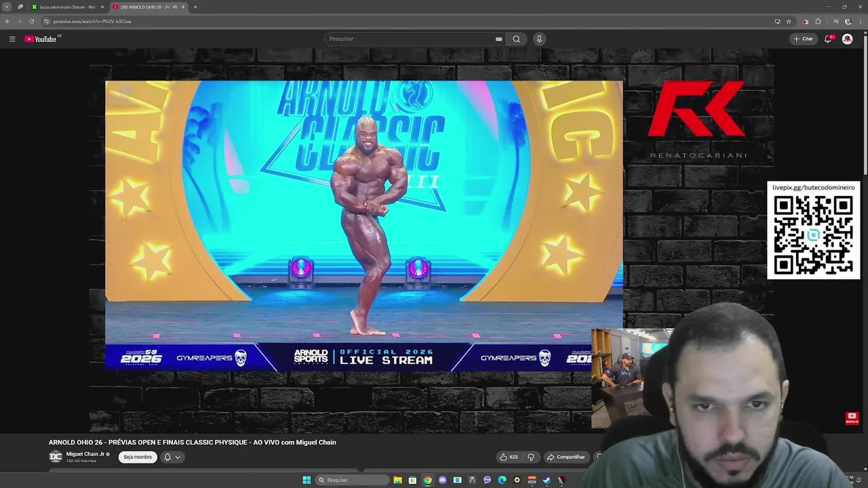The image size is (868, 488).
Task: Install or cast page icon in address bar
Action: (777, 21)
